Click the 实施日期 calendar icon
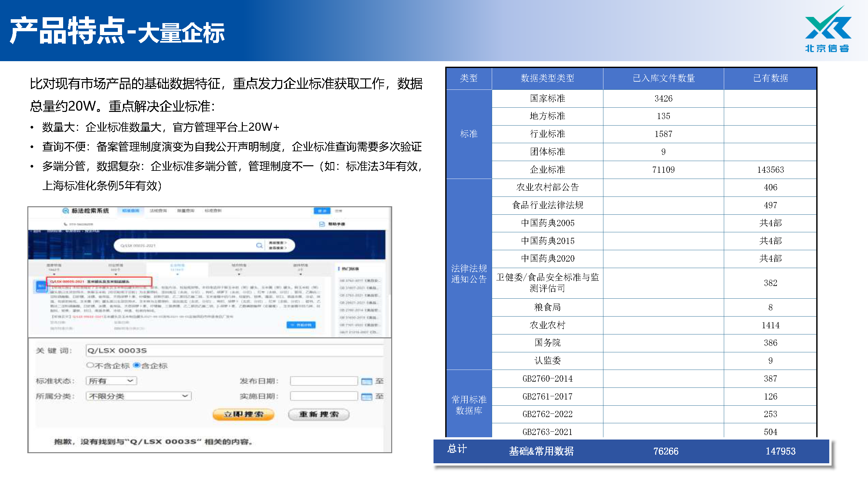Image resolution: width=868 pixels, height=488 pixels. pos(366,396)
